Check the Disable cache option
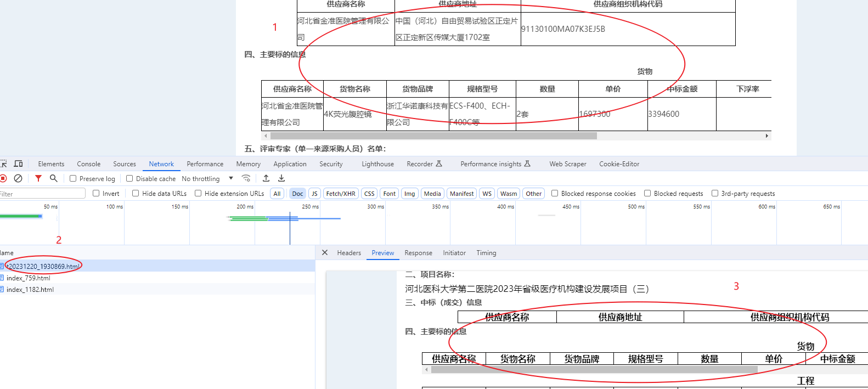The image size is (868, 389). [x=129, y=178]
